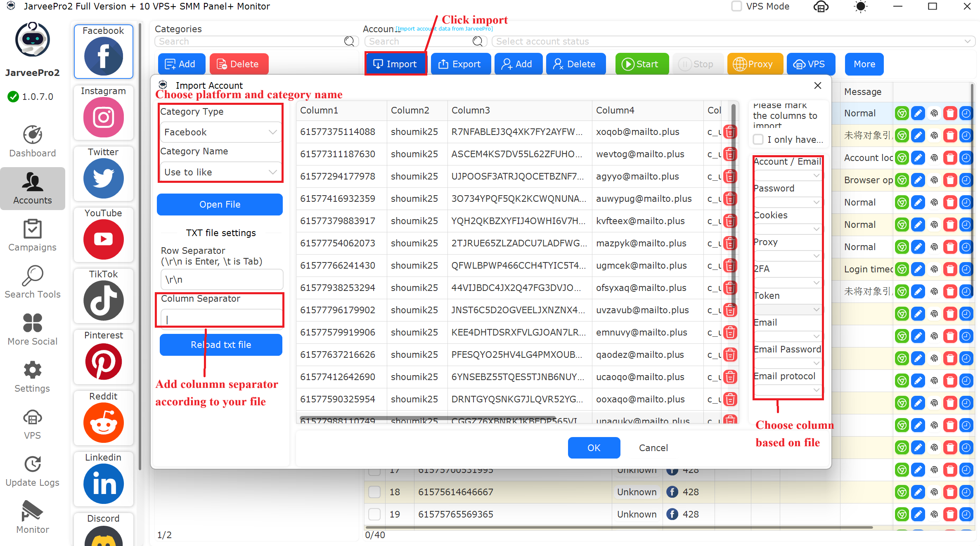
Task: Click Cancel in Import Account dialog
Action: pos(653,448)
